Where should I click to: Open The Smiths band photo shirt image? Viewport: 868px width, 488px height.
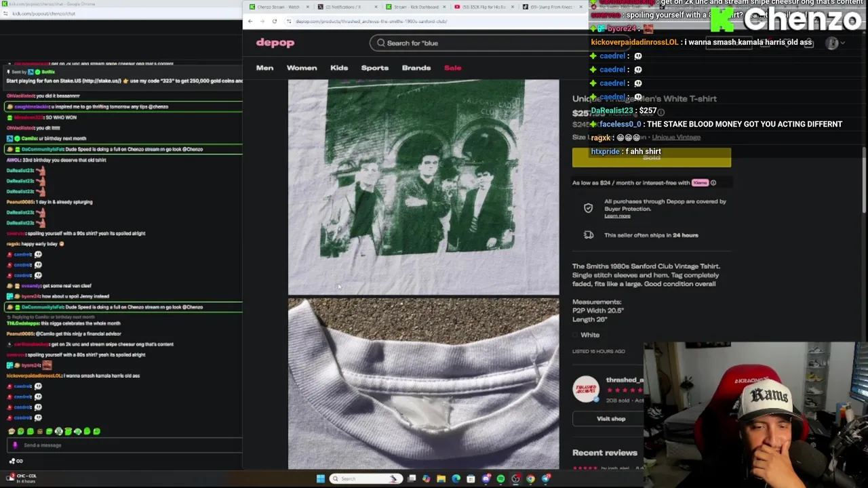click(423, 187)
